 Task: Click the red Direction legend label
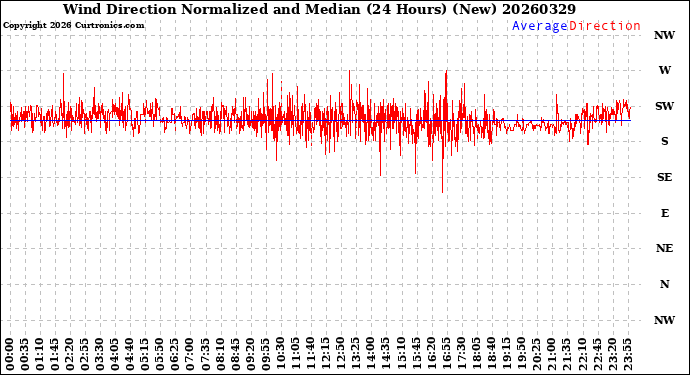605,26
